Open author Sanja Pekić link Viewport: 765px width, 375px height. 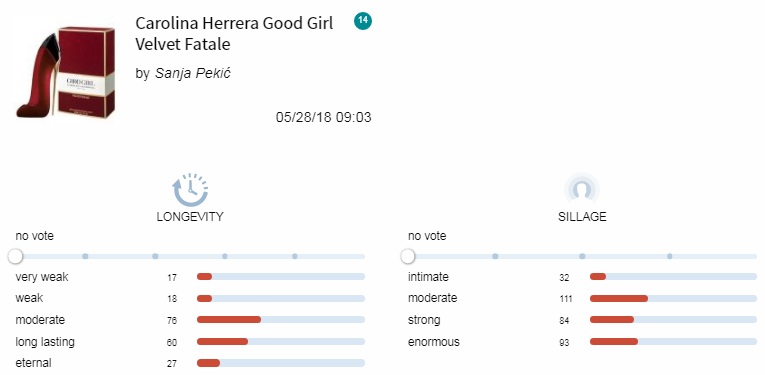193,73
